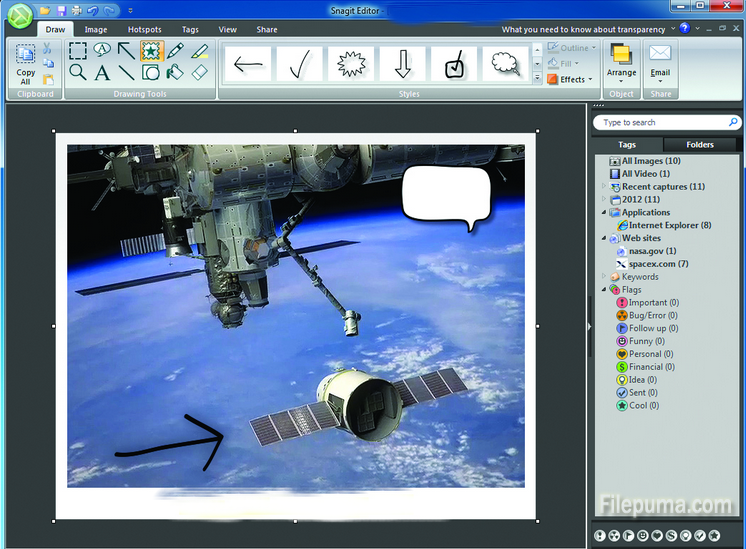Viewport: 746px width, 549px height.
Task: Select the Eraser tool
Action: (200, 73)
